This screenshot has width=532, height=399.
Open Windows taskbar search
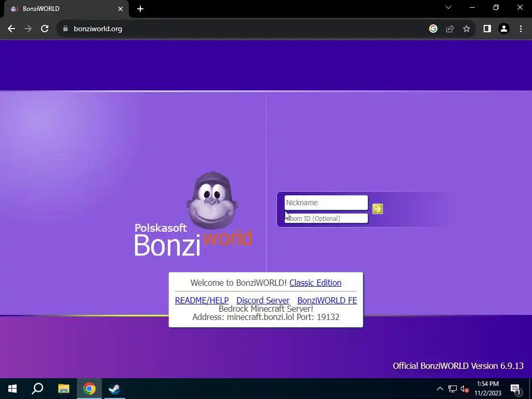[37, 389]
